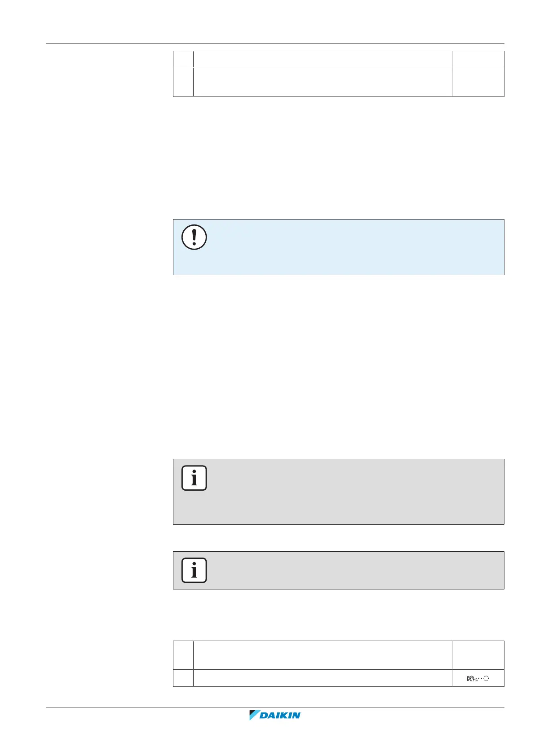The height and width of the screenshot is (756, 535).
Task: Select the wide cell in the bottom table's first row
Action: pos(322,655)
